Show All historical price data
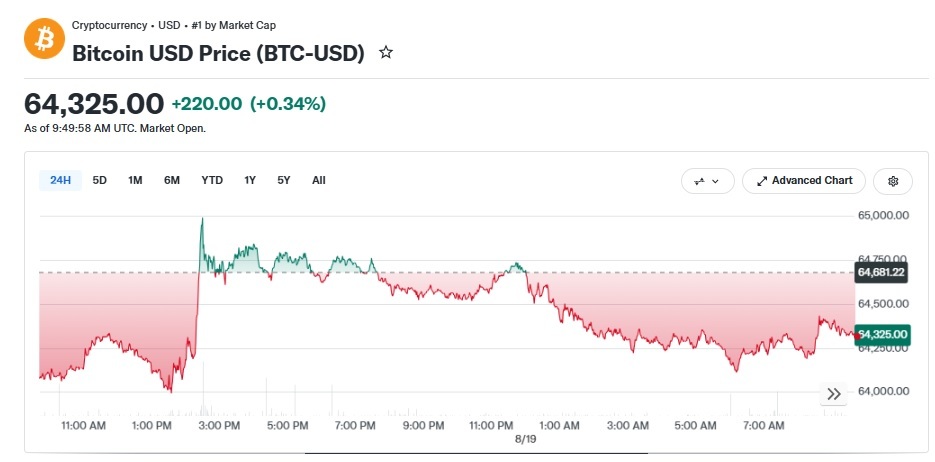Image resolution: width=935 pixels, height=462 pixels. (x=319, y=181)
